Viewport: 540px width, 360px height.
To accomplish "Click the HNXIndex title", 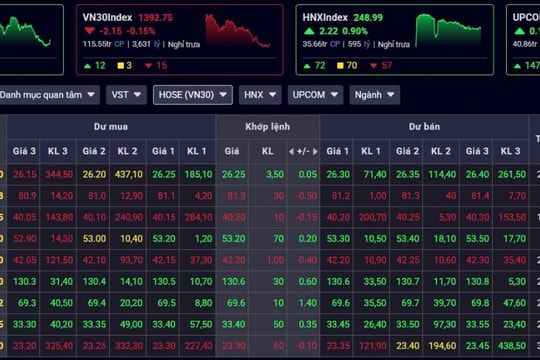I will pyautogui.click(x=325, y=17).
